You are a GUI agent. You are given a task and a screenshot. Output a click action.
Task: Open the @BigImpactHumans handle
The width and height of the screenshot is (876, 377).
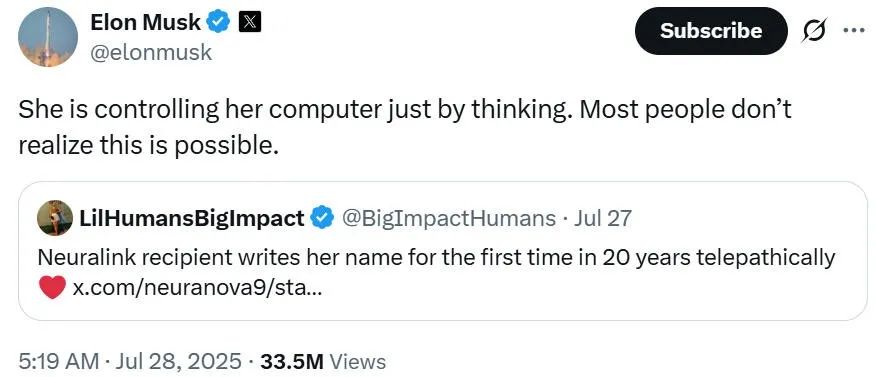point(448,218)
